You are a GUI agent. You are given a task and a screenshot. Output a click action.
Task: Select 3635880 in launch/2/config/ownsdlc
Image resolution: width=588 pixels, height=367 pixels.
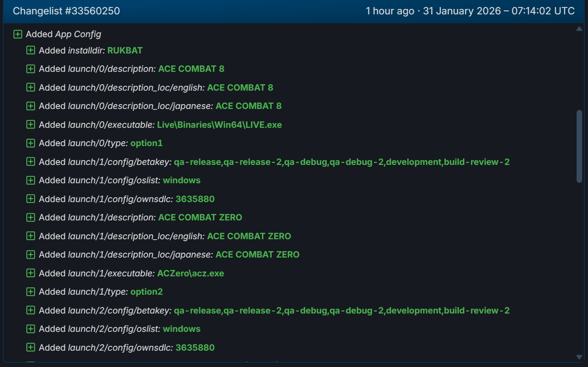[195, 348]
